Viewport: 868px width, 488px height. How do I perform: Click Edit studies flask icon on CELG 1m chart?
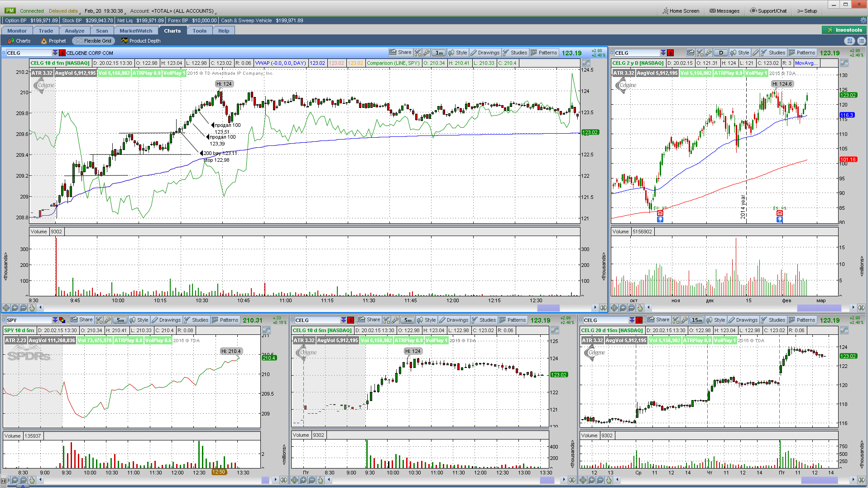click(418, 53)
